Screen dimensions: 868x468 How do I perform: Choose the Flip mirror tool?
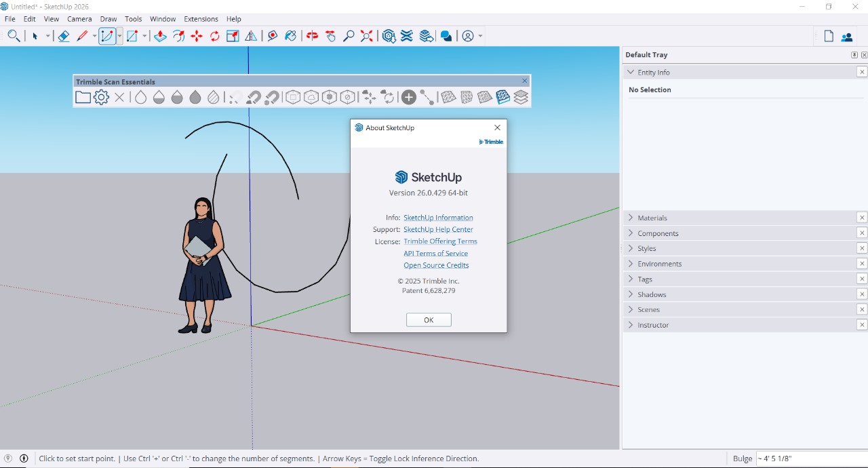[251, 36]
